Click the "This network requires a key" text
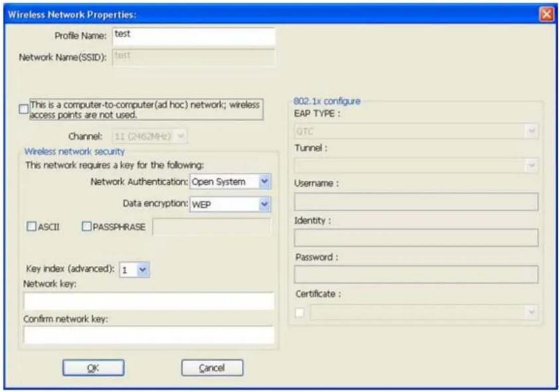 [x=114, y=165]
